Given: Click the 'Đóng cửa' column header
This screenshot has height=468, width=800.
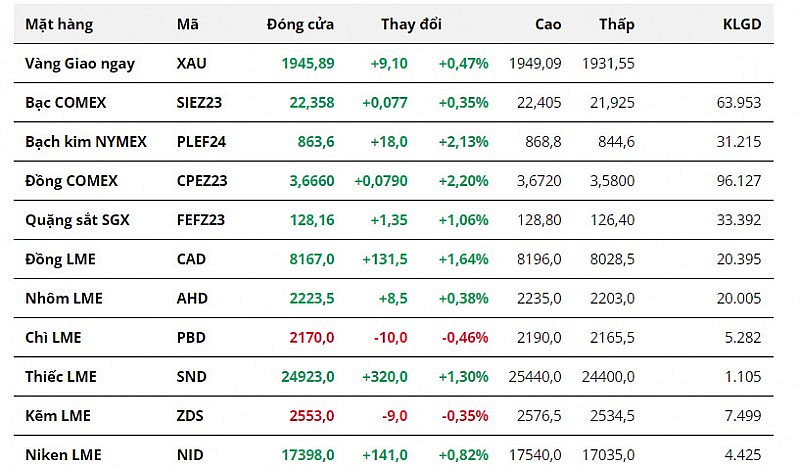Looking at the screenshot, I should (x=300, y=24).
